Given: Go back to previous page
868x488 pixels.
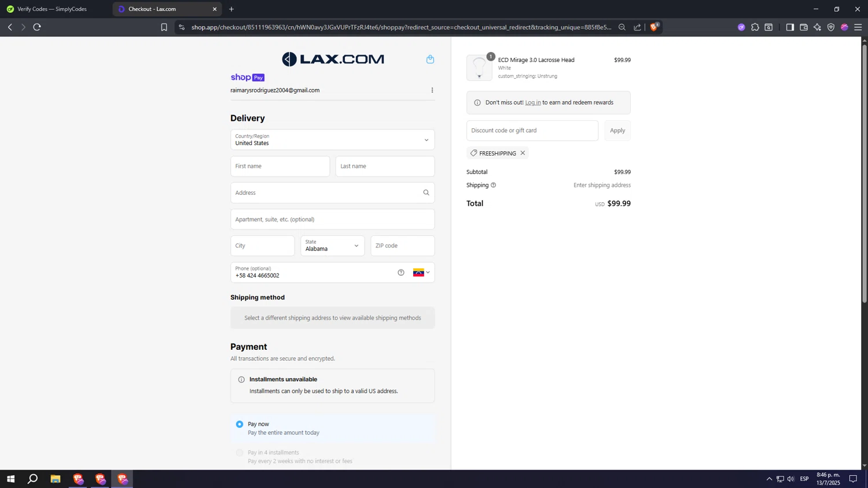Looking at the screenshot, I should coord(10,27).
